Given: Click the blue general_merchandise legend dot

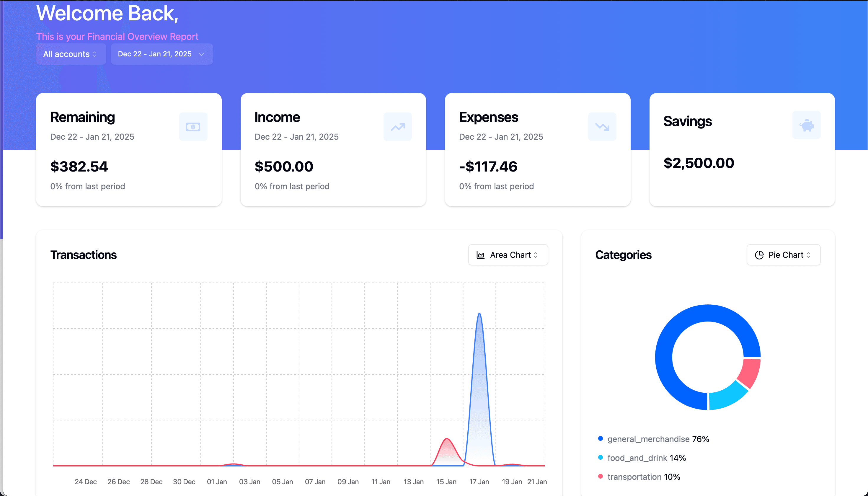Looking at the screenshot, I should [x=600, y=439].
